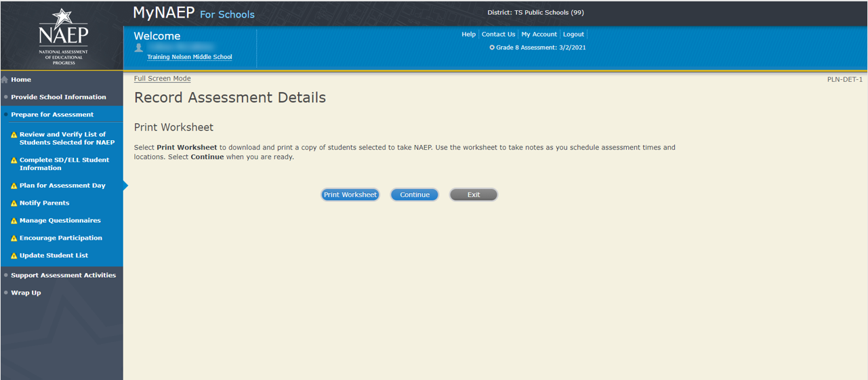
Task: Click warning icon beside Encourage Participation
Action: coord(14,238)
